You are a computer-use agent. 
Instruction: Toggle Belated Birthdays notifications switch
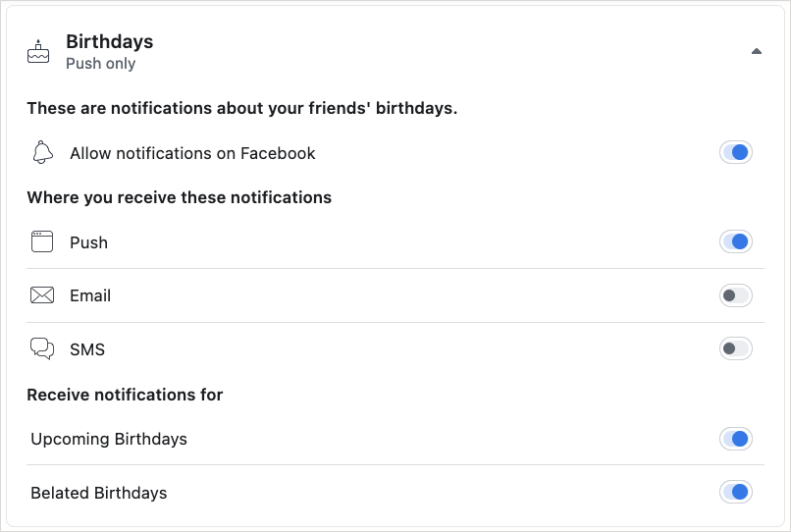tap(736, 492)
